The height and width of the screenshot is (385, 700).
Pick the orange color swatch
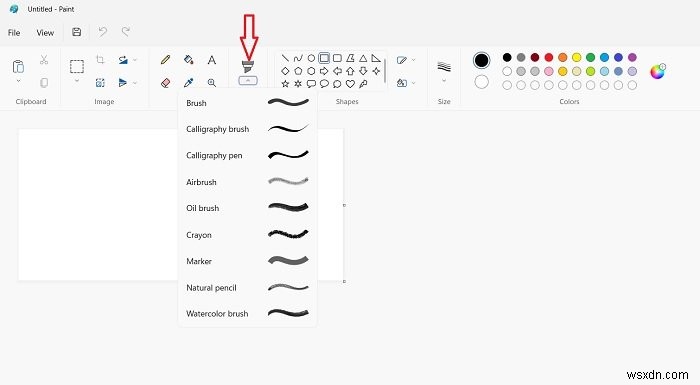pos(562,57)
